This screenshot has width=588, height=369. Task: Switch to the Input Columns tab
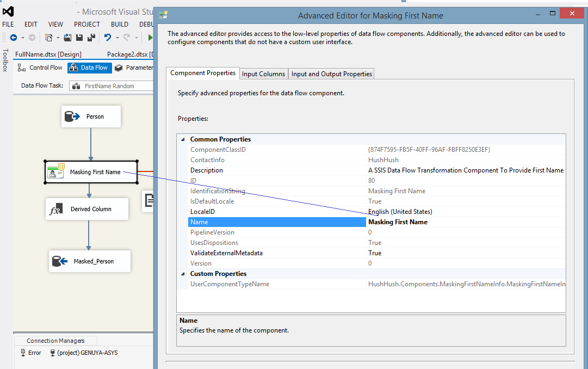click(x=263, y=74)
